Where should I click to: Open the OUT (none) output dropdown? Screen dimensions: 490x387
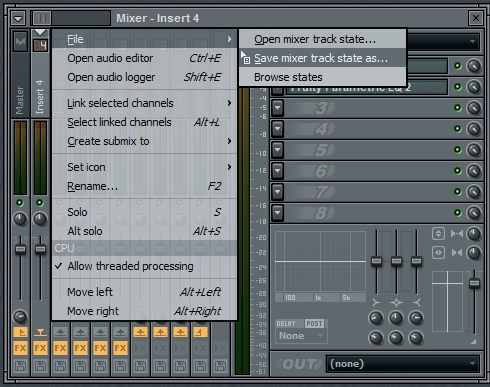point(403,364)
